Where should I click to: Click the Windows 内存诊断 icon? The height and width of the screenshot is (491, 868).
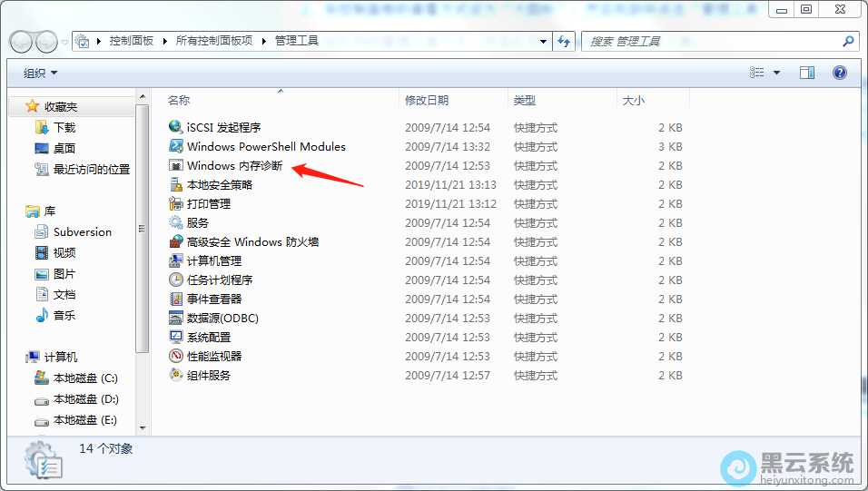pos(176,165)
